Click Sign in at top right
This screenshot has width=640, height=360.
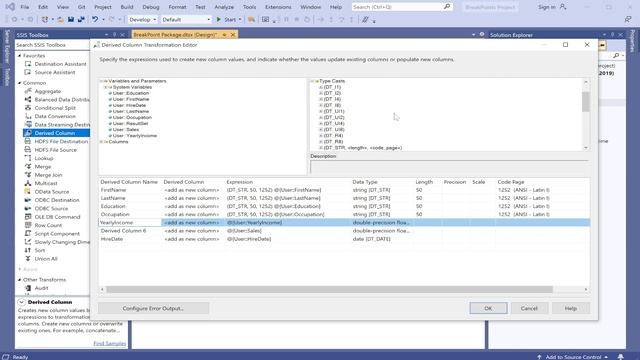coord(547,7)
